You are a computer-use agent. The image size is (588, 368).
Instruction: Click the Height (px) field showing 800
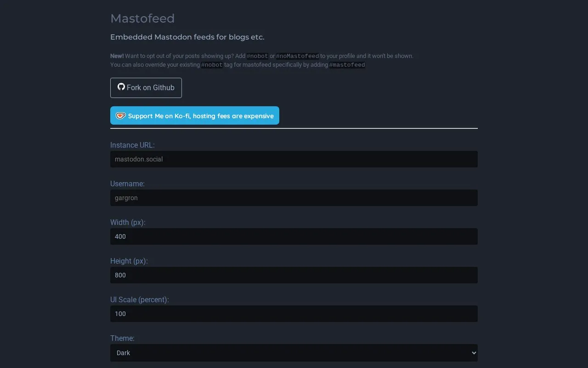point(294,275)
